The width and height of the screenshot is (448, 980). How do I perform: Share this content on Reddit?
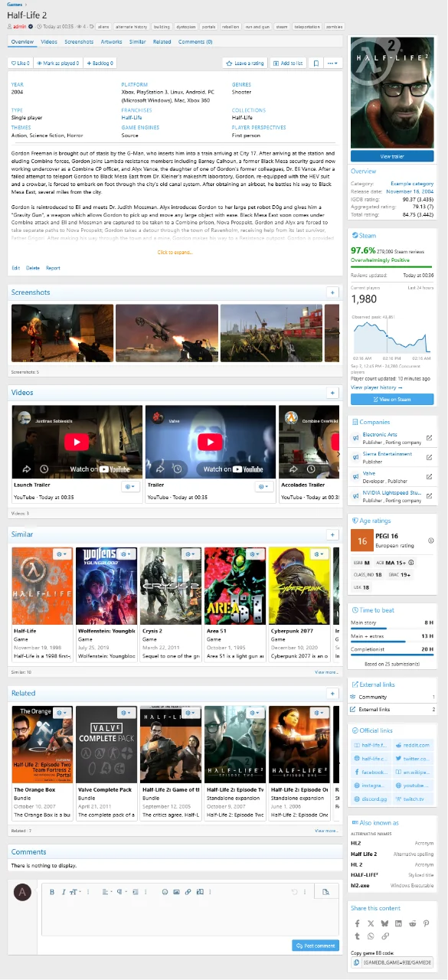tap(414, 923)
